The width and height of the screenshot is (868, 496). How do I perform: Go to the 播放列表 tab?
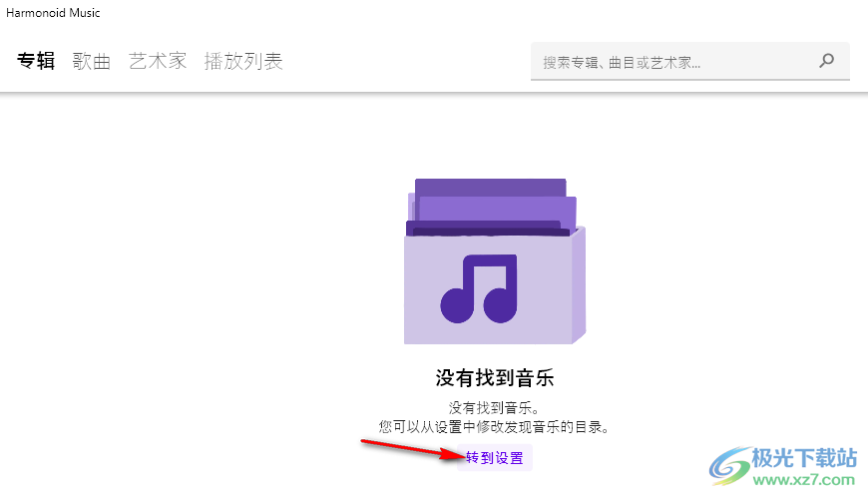click(x=243, y=61)
